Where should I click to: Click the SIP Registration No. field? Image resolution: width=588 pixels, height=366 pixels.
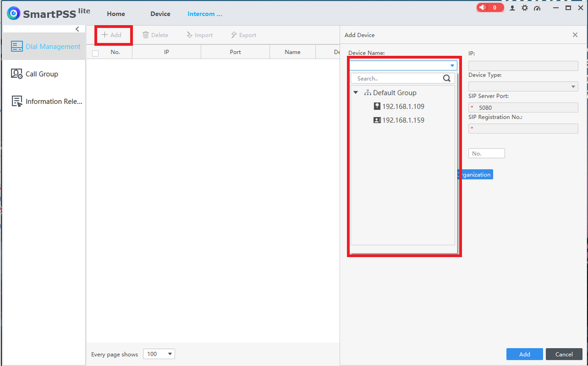click(523, 128)
